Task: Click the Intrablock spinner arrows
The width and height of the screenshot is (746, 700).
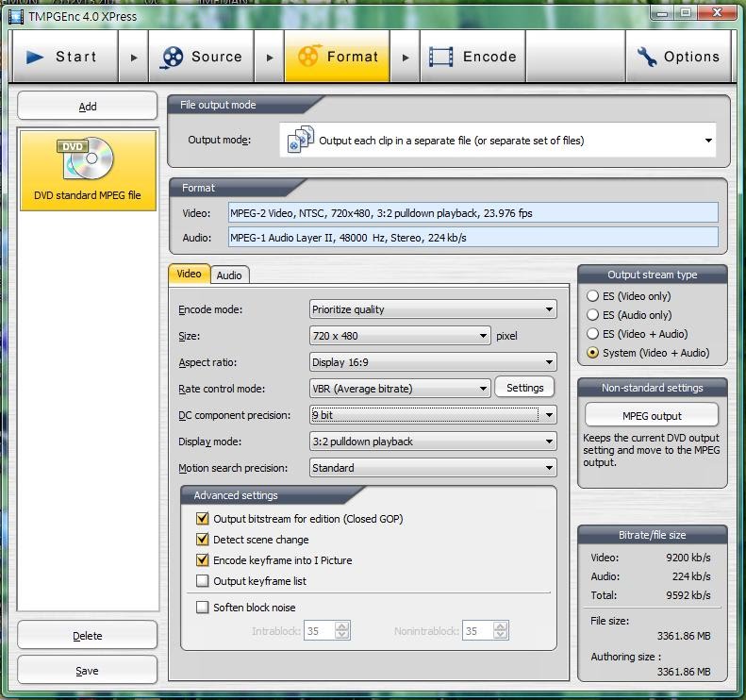Action: coord(342,630)
